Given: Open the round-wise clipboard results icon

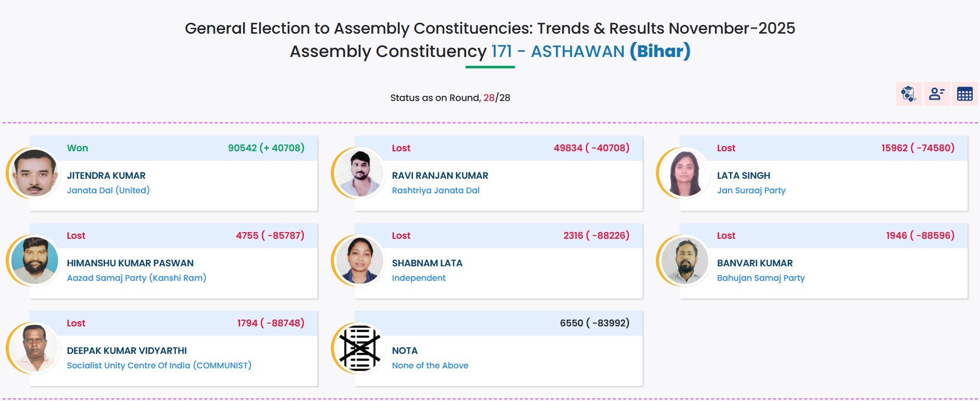Looking at the screenshot, I should tap(908, 94).
